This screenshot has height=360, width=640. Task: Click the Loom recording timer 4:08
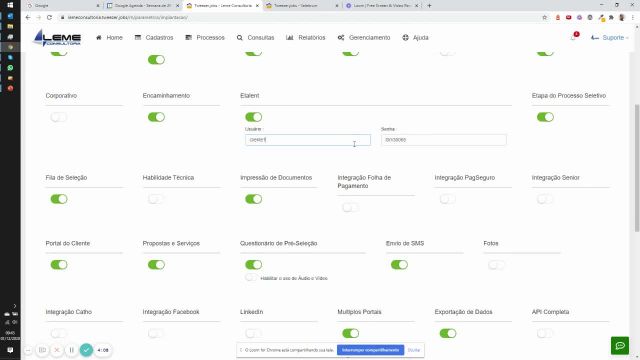(x=103, y=350)
